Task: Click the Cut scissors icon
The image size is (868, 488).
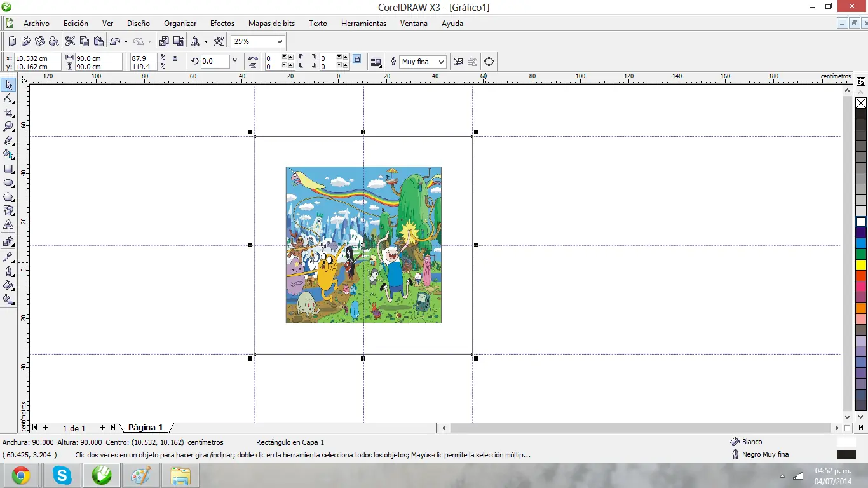Action: 70,41
